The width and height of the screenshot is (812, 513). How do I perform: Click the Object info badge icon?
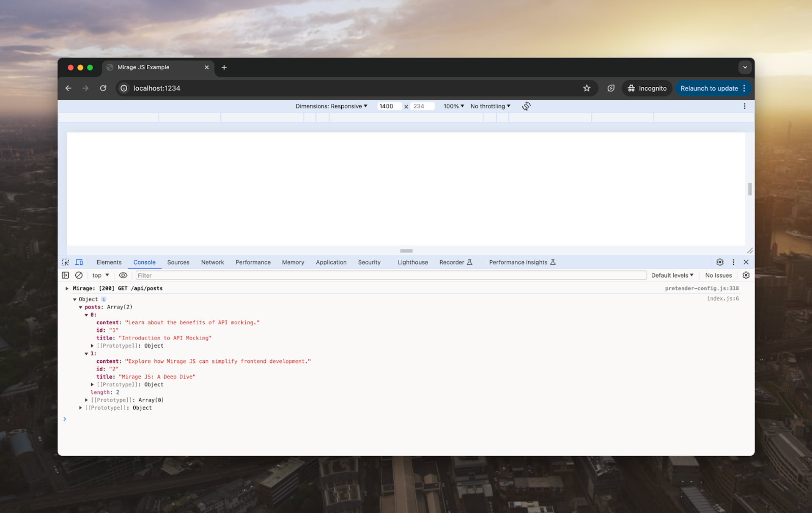pyautogui.click(x=104, y=299)
